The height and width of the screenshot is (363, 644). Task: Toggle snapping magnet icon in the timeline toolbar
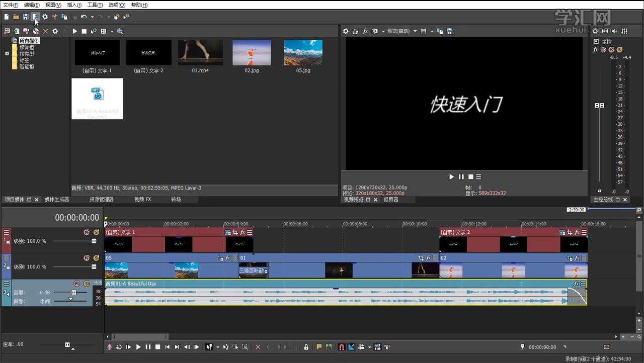pyautogui.click(x=342, y=347)
